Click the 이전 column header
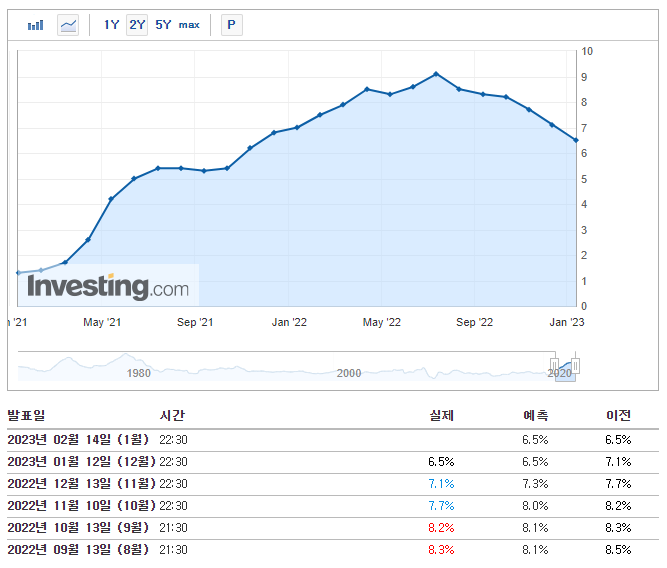Image resolution: width=667 pixels, height=568 pixels. coord(619,415)
